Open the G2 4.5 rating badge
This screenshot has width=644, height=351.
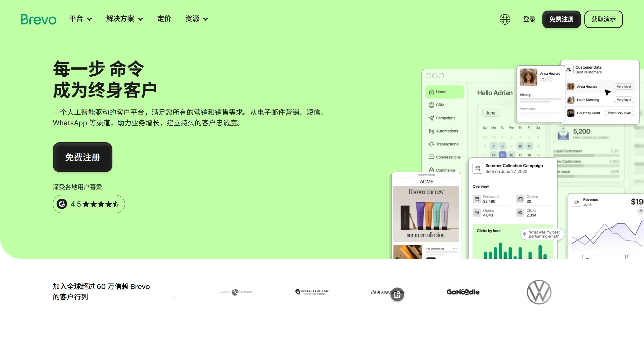pos(89,204)
